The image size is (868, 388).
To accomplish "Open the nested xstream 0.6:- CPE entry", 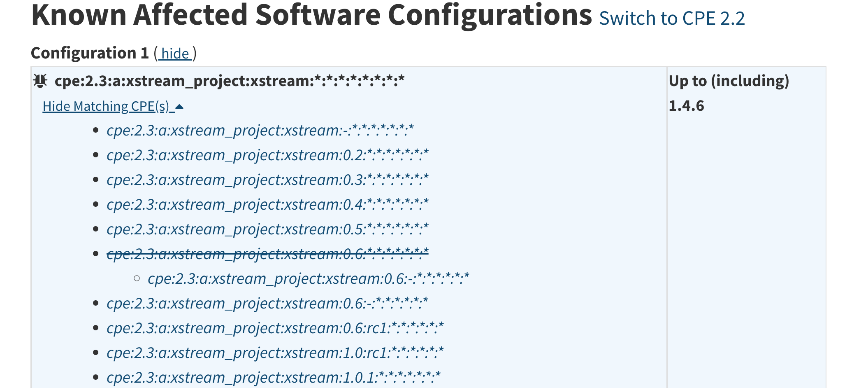I will click(309, 279).
